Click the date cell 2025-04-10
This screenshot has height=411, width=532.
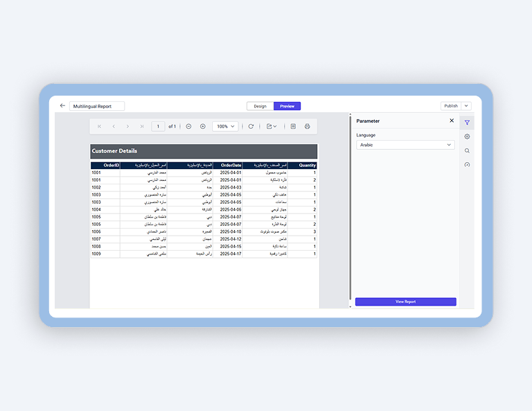(x=228, y=231)
